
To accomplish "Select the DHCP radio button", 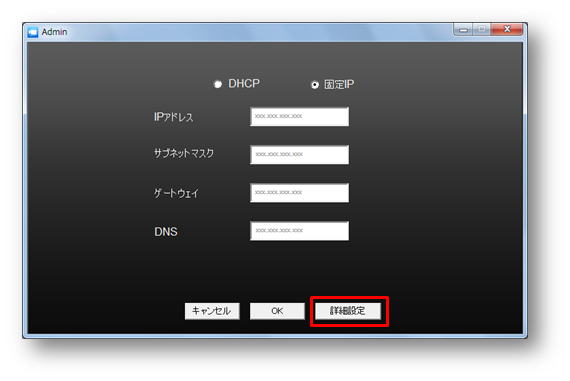I will coord(217,84).
